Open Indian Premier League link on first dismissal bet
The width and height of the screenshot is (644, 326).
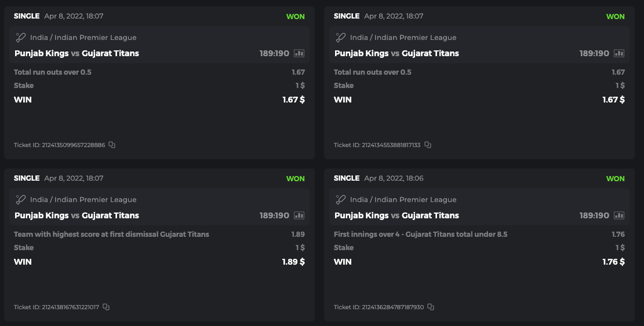point(83,200)
